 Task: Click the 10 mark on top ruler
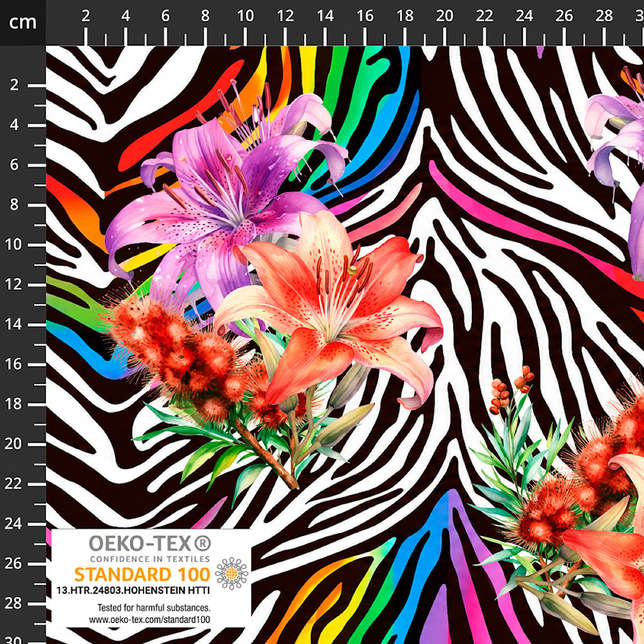point(245,16)
